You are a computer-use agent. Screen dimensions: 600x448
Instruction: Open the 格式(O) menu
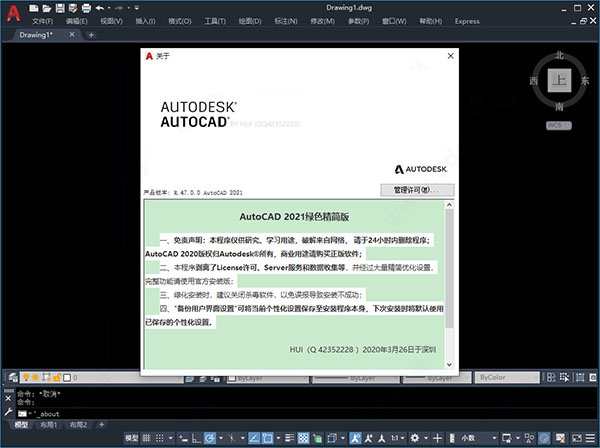(180, 21)
